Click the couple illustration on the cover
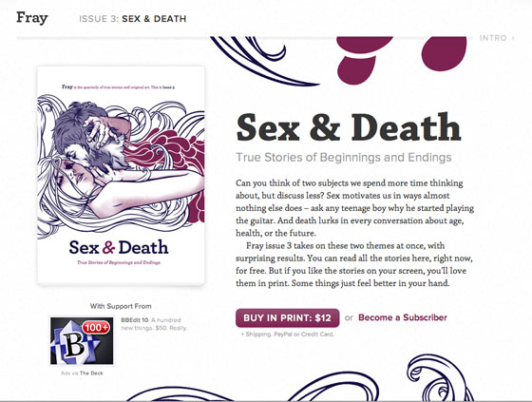This screenshot has width=532, height=402. tap(121, 164)
